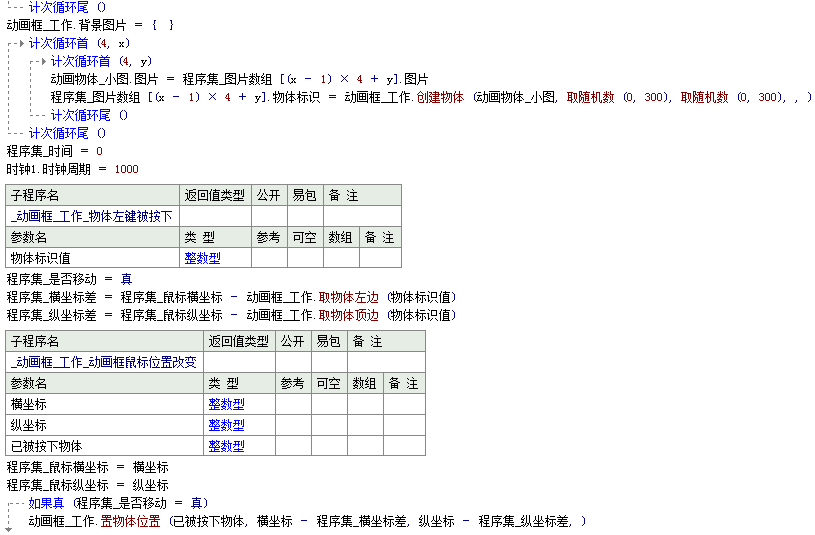Open 整数型 type link for 已被按下物体
The image size is (815, 535).
(x=226, y=446)
